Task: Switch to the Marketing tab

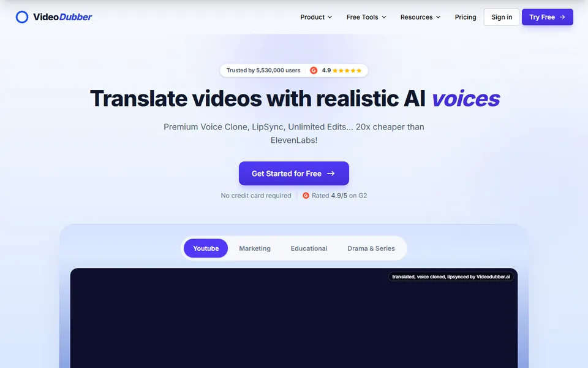Action: 255,248
